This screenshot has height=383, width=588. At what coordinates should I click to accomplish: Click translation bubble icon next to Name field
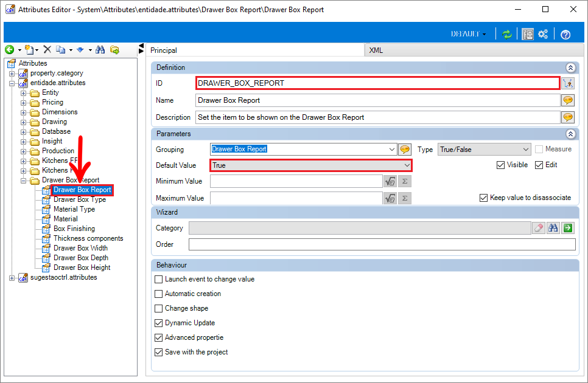pyautogui.click(x=568, y=100)
